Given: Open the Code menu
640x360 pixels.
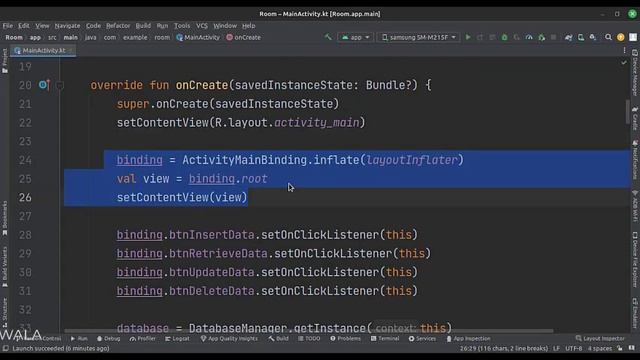Looking at the screenshot, I should point(93,26).
